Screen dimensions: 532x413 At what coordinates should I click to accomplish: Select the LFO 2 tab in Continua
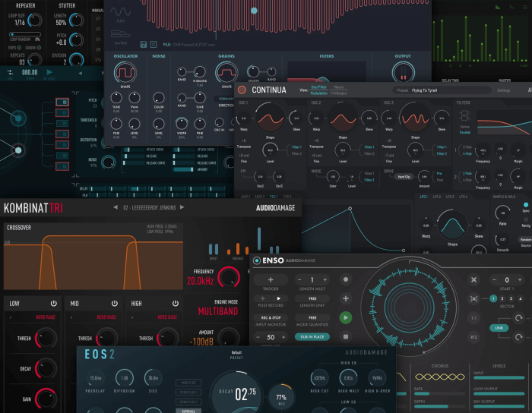click(x=437, y=197)
